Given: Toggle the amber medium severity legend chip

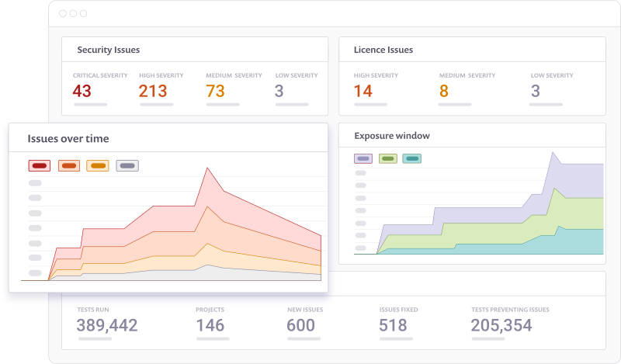Looking at the screenshot, I should pos(98,165).
